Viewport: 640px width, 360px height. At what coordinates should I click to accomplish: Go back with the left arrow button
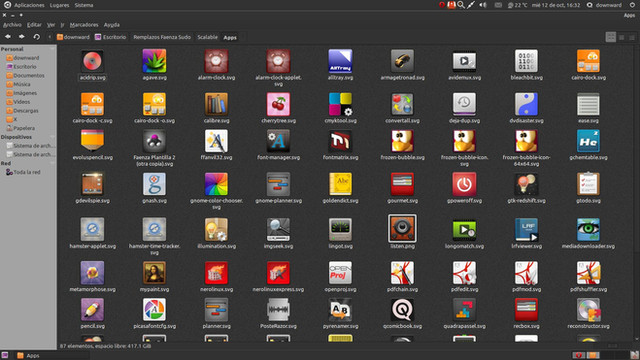coord(8,37)
